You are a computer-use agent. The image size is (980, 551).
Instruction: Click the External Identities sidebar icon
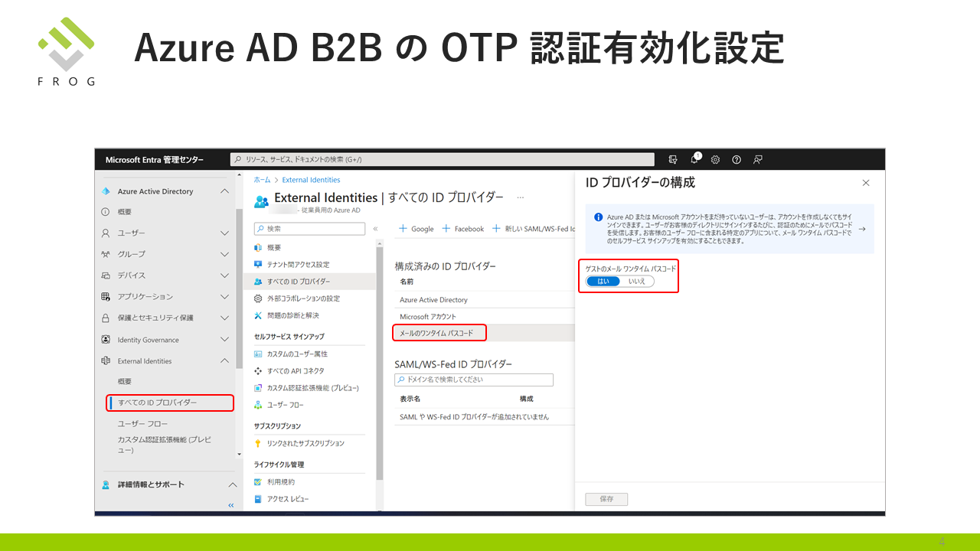(106, 360)
